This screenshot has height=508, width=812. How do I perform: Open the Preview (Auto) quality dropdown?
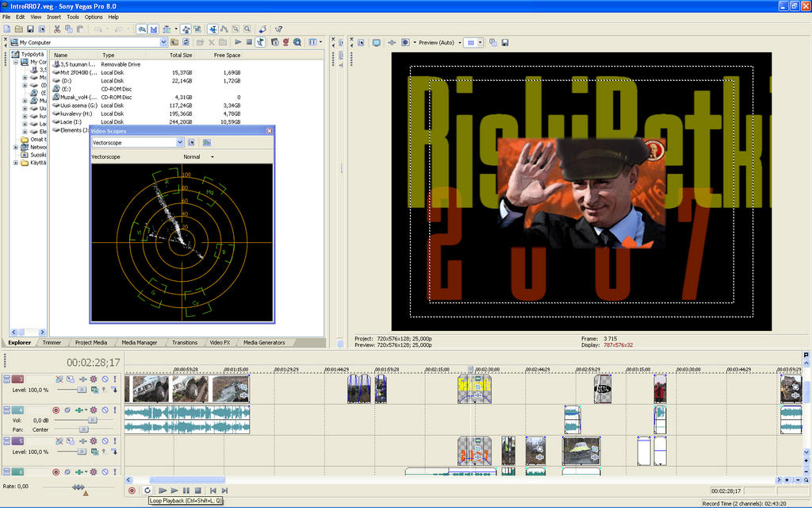tap(459, 42)
